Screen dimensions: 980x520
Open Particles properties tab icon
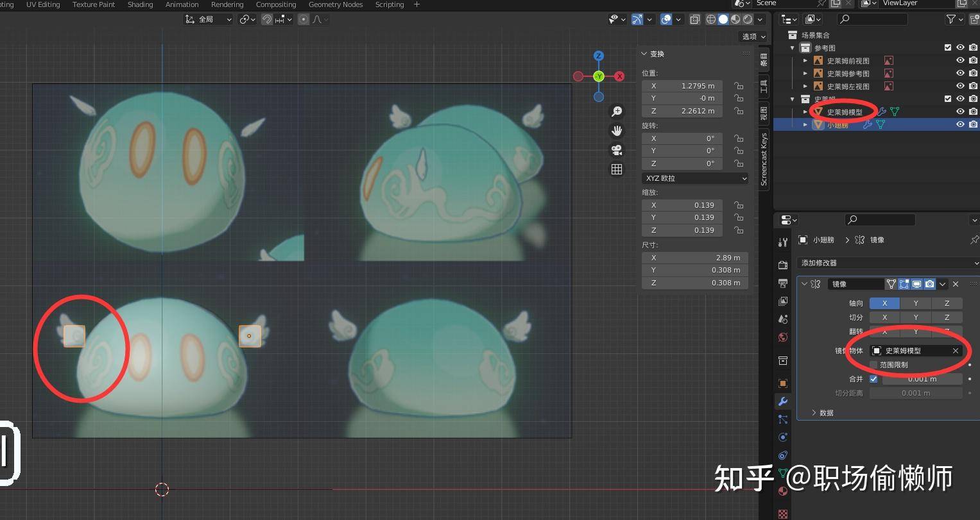[x=782, y=419]
